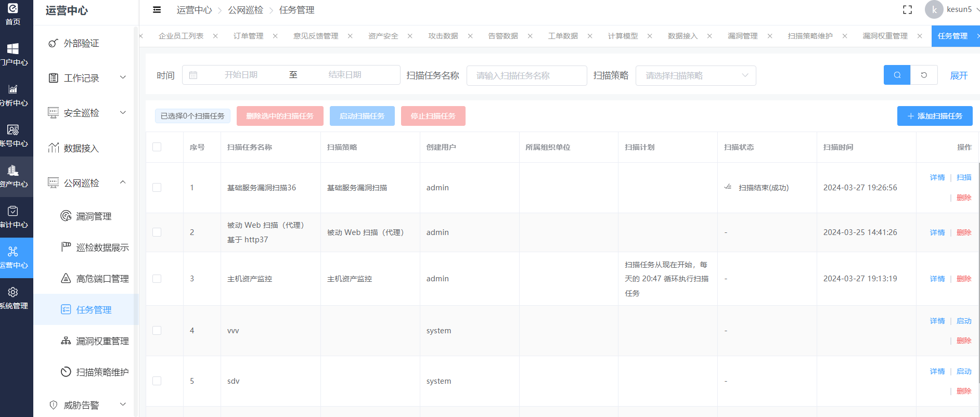
Task: Click the 开始日期 start date field
Action: [241, 75]
